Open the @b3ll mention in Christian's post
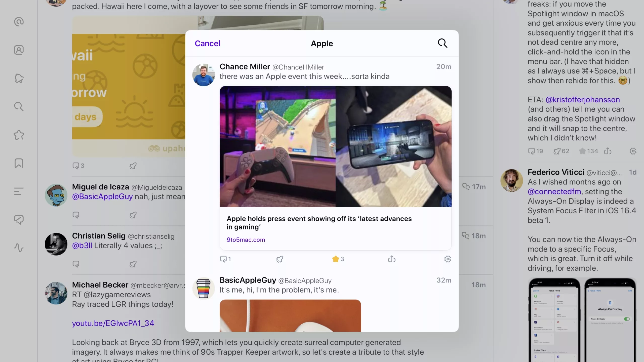Viewport: 644px width, 362px height. point(82,246)
